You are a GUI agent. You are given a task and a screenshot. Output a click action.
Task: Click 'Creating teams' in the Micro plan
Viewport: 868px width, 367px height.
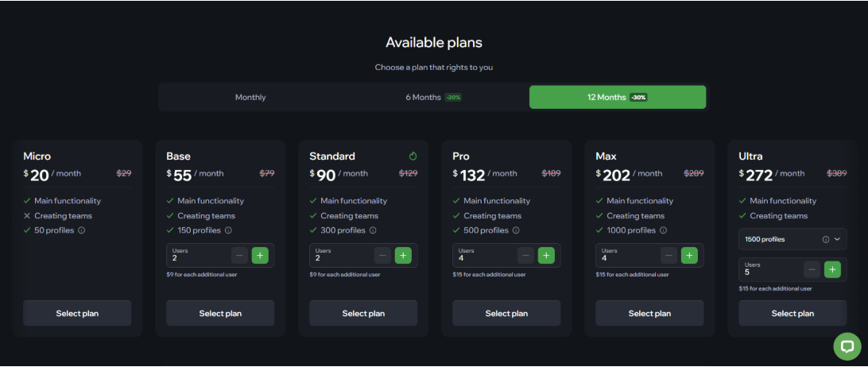pos(63,216)
